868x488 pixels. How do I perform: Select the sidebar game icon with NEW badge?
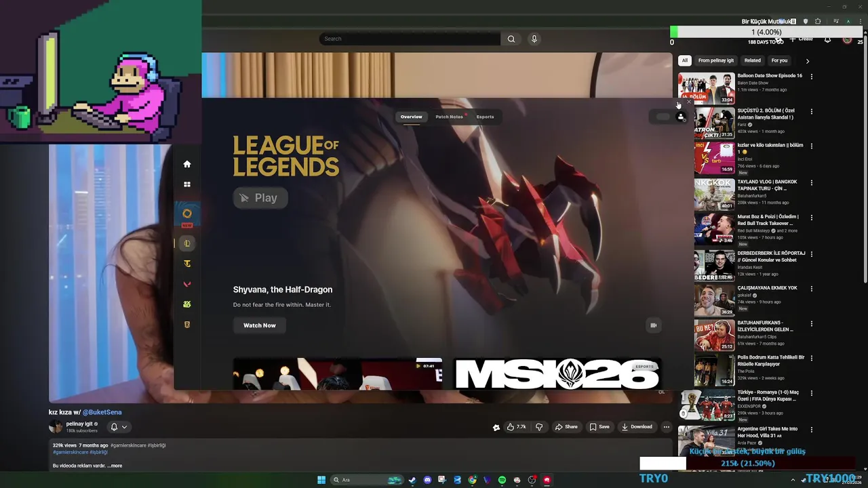[x=187, y=214]
